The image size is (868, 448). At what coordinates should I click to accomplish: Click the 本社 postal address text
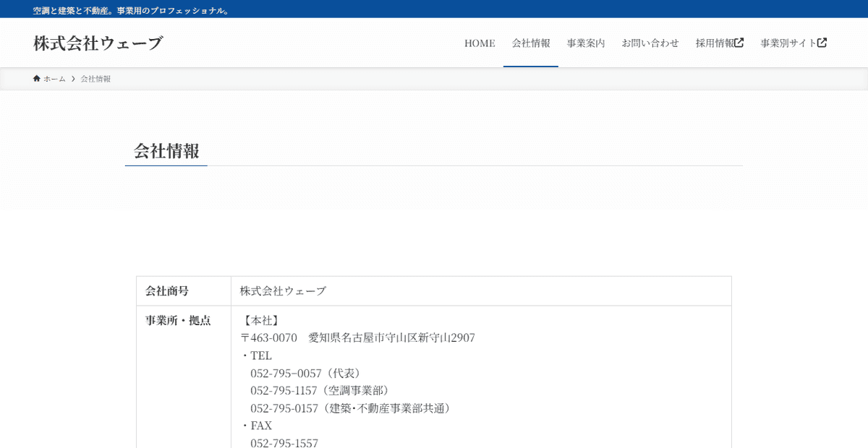point(359,337)
